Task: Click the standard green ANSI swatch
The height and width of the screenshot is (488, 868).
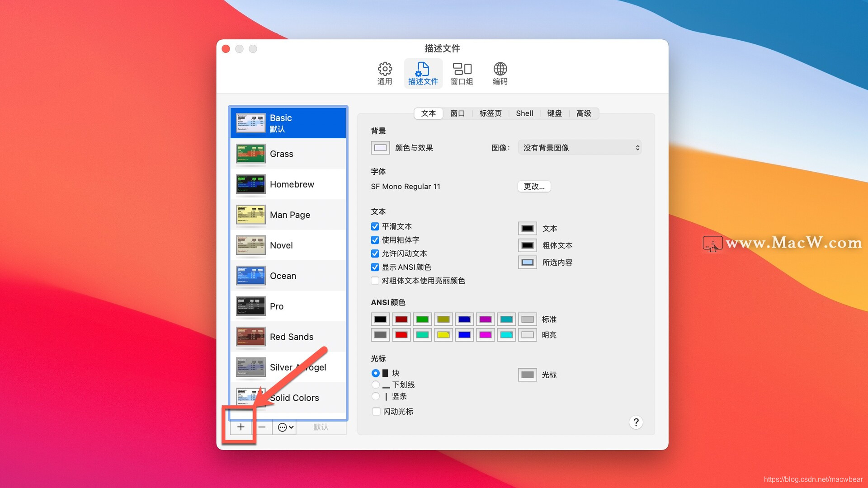Action: 422,319
